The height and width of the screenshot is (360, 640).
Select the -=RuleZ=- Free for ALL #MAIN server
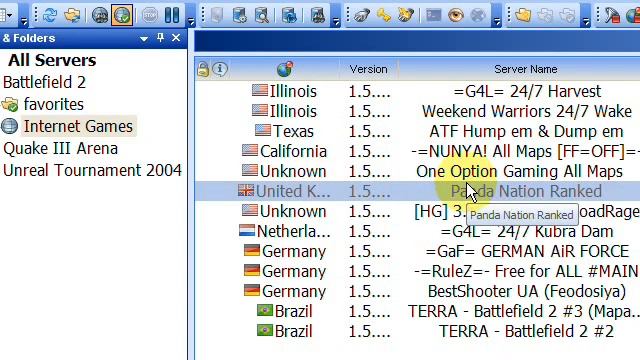click(x=526, y=271)
